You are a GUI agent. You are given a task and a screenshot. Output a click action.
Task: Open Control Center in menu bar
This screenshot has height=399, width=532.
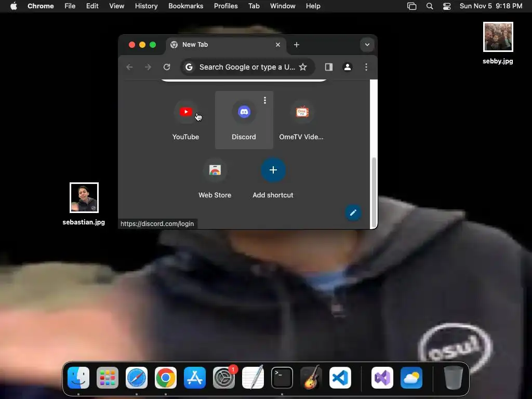[447, 6]
